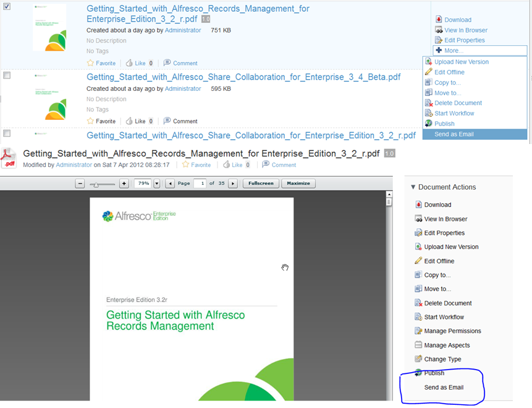
Task: Zoom in with plus button
Action: 124,184
